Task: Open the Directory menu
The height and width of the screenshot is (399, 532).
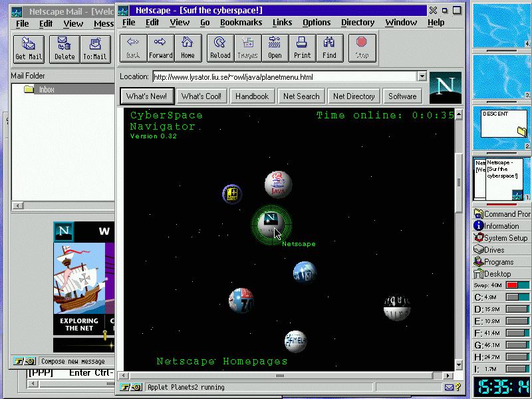Action: pos(358,22)
